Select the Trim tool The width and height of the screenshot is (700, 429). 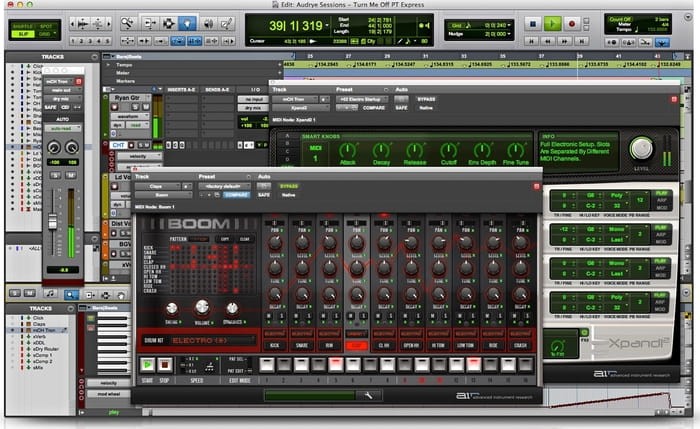click(150, 23)
